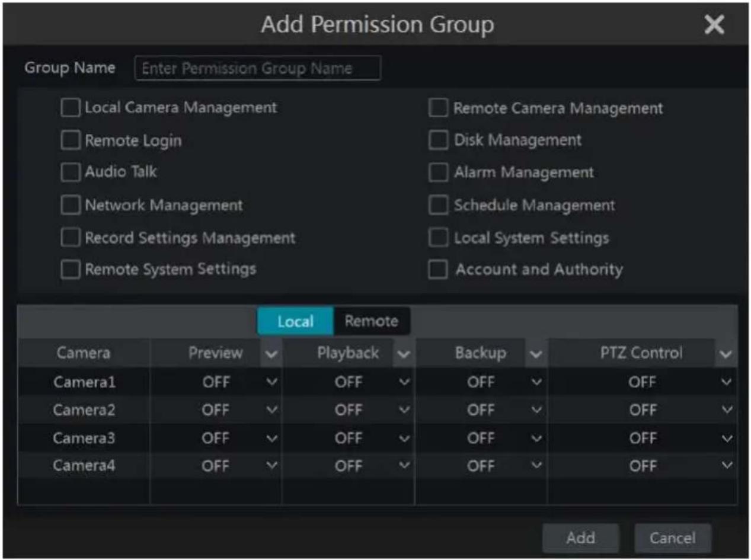Close the Add Permission Group dialog

click(714, 25)
